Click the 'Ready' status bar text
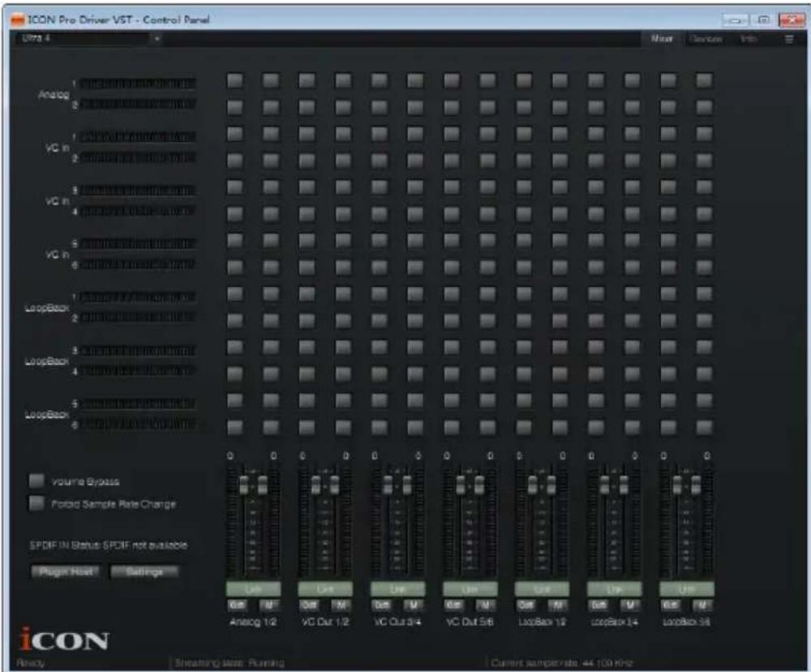 31,663
